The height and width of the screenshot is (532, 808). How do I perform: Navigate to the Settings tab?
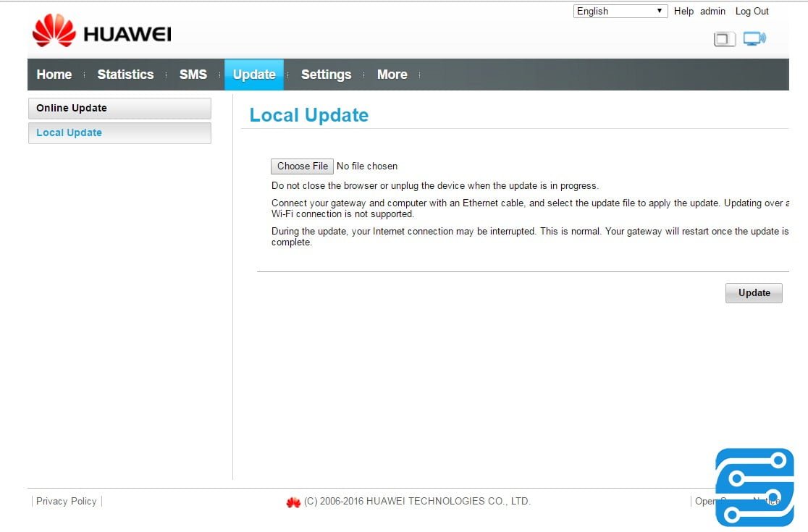pos(326,75)
